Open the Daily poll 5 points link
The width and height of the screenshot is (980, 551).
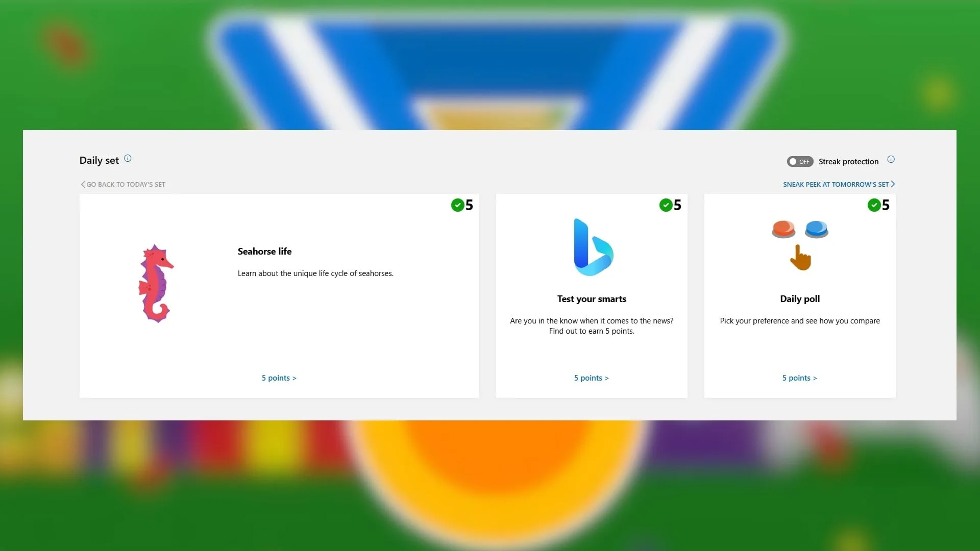(x=799, y=378)
